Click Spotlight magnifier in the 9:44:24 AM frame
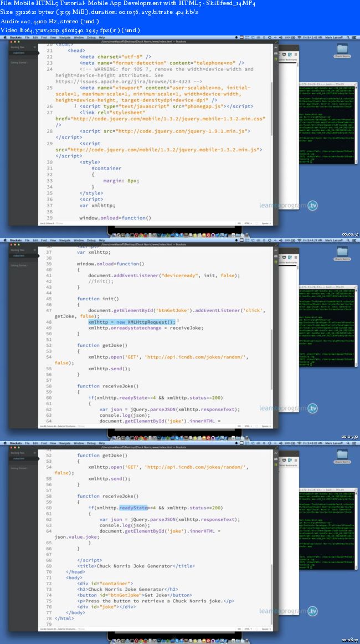The image size is (360, 644). point(349,241)
